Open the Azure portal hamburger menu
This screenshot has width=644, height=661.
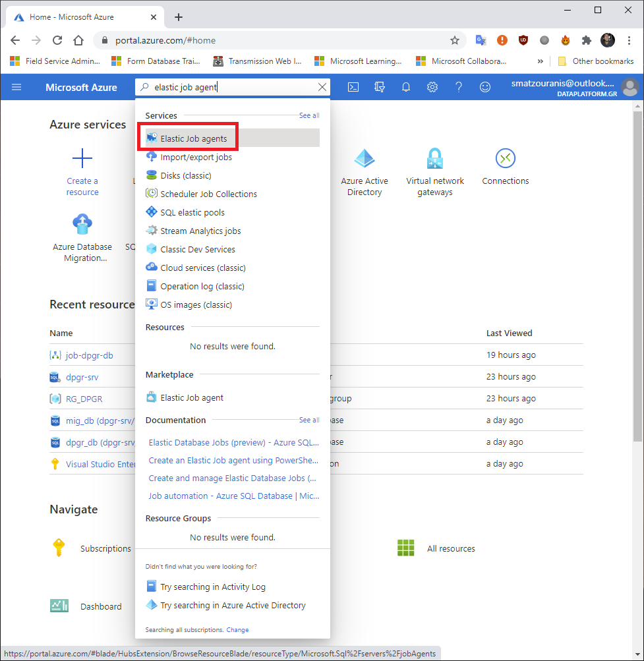pos(16,87)
